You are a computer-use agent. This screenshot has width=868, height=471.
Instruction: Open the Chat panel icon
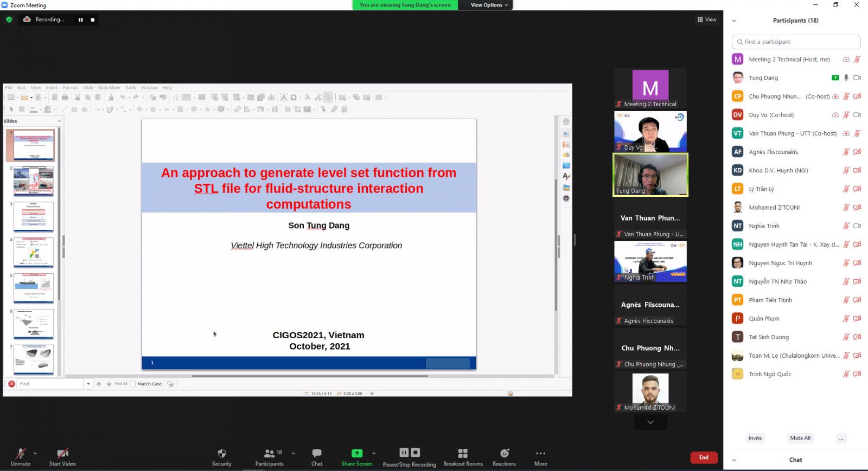point(317,454)
